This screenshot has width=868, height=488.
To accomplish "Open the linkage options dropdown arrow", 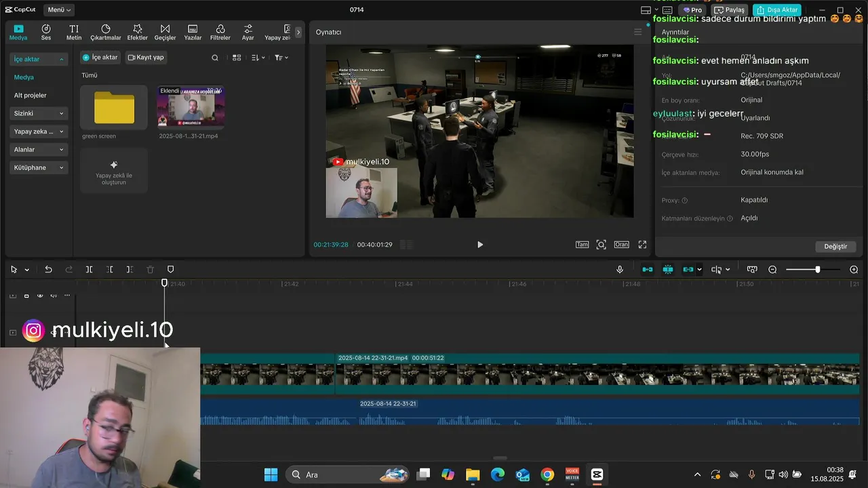I will [x=699, y=270].
